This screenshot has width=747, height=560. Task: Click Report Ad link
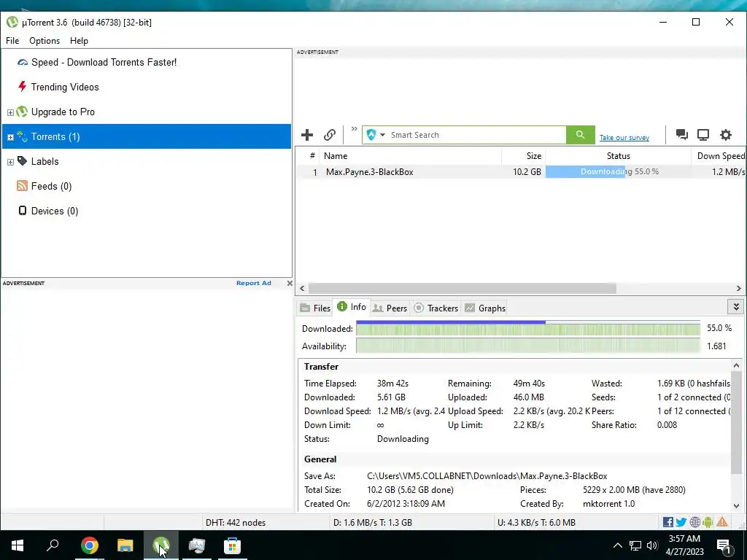click(253, 283)
